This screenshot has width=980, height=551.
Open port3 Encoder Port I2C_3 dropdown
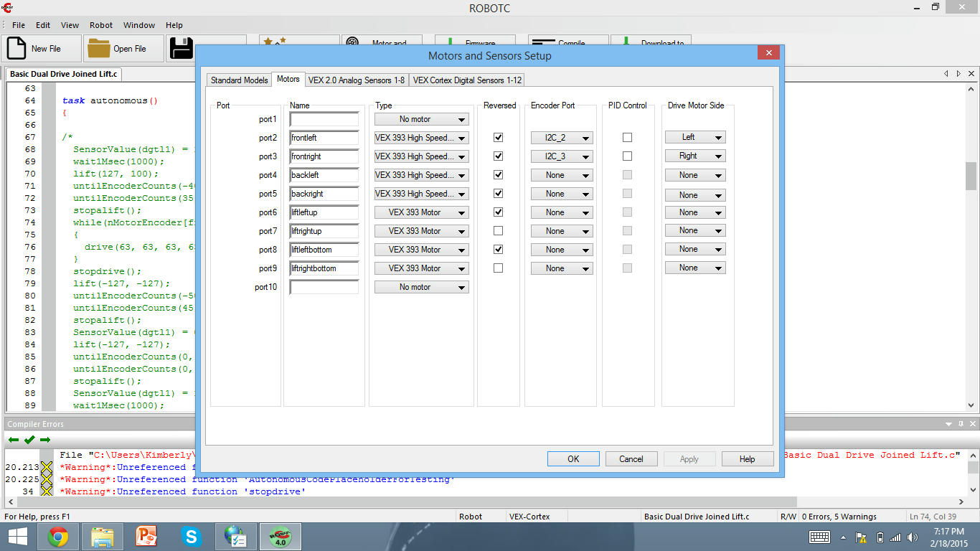point(562,156)
